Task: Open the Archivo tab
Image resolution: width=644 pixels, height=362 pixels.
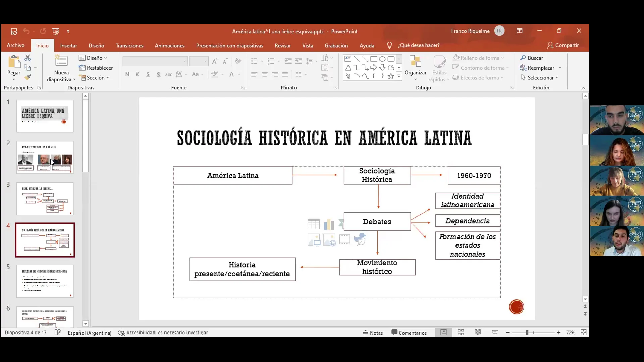Action: coord(16,45)
